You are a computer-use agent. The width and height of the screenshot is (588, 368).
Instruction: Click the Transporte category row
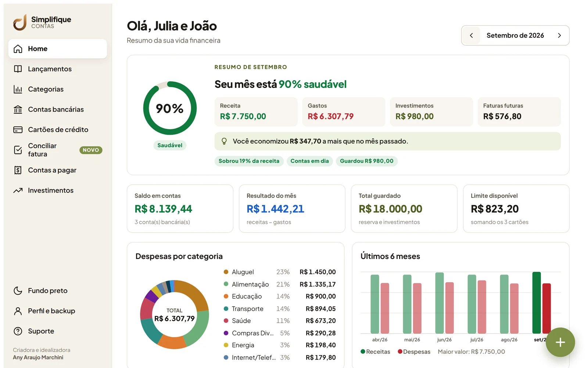coord(280,309)
